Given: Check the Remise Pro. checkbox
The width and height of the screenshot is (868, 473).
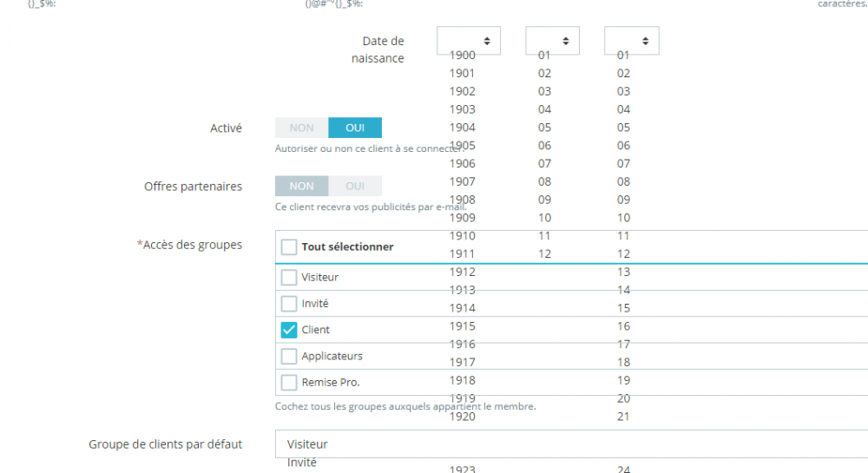Looking at the screenshot, I should coord(289,382).
